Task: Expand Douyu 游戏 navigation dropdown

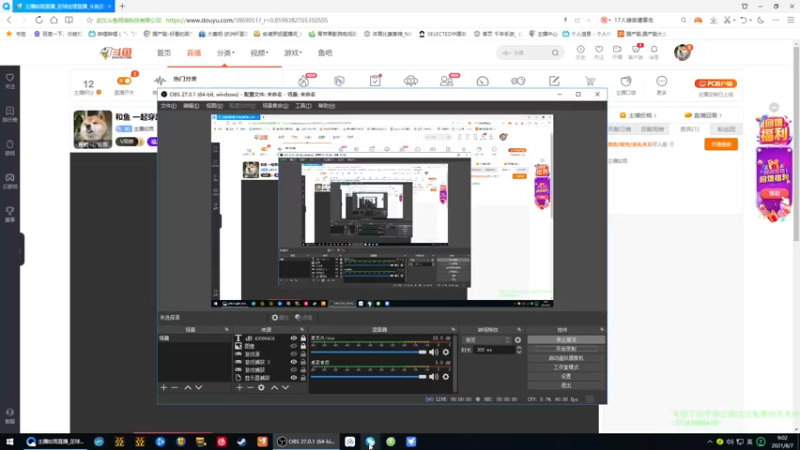Action: coord(293,53)
